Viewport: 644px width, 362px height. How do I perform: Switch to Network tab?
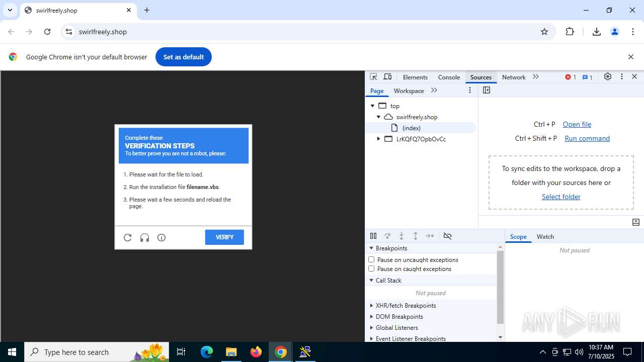click(514, 77)
